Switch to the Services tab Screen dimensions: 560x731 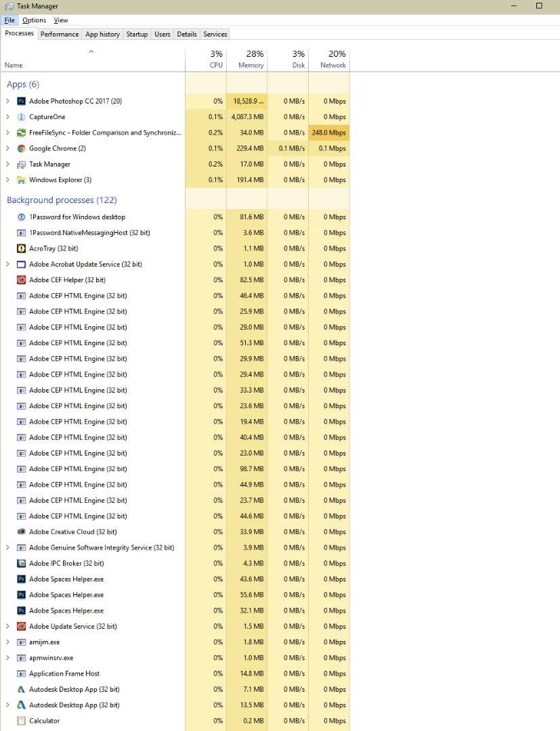[x=215, y=35]
